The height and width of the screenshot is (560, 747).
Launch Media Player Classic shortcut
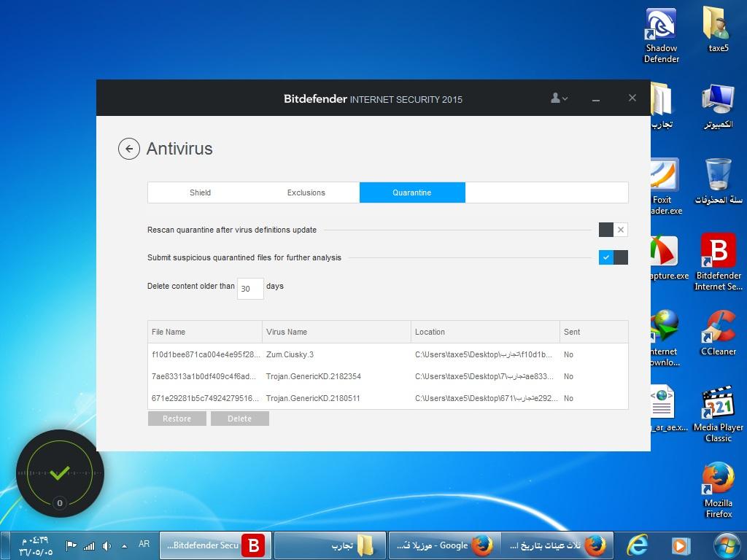point(718,414)
